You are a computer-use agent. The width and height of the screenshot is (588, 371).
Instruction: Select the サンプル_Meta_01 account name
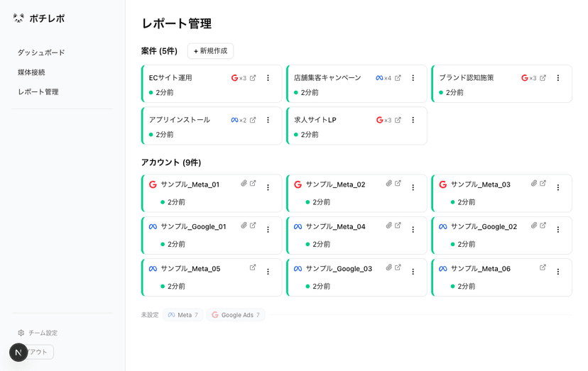coord(190,184)
